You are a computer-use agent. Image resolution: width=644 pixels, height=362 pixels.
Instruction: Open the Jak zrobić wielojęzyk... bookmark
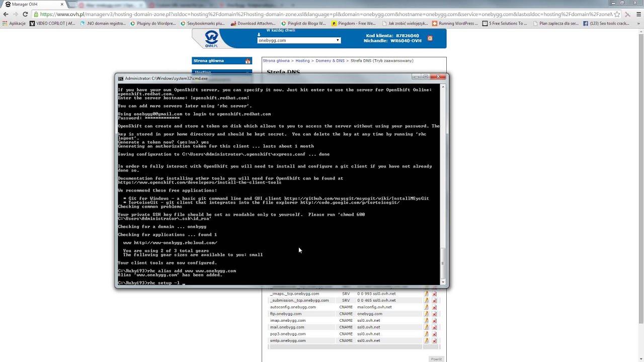tap(405, 23)
